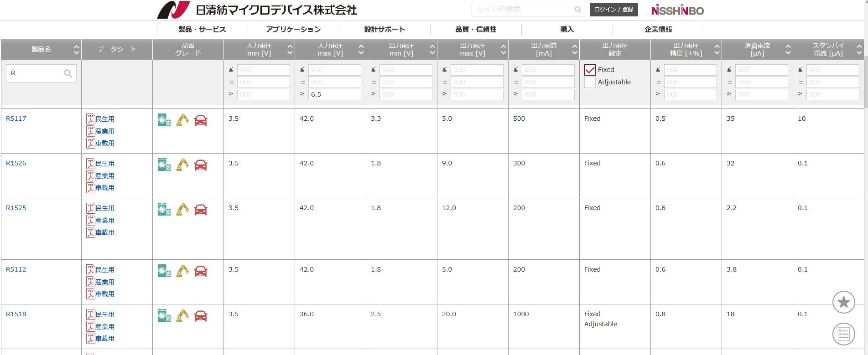Click the R1518 industrial (産業用) datasheet link
The height and width of the screenshot is (355, 868).
click(100, 327)
